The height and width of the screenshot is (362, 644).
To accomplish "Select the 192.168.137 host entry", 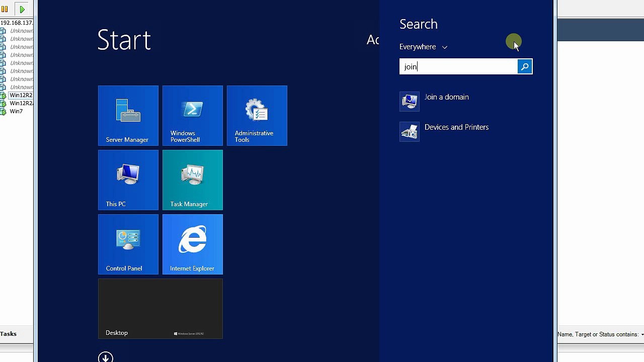I will 17,23.
